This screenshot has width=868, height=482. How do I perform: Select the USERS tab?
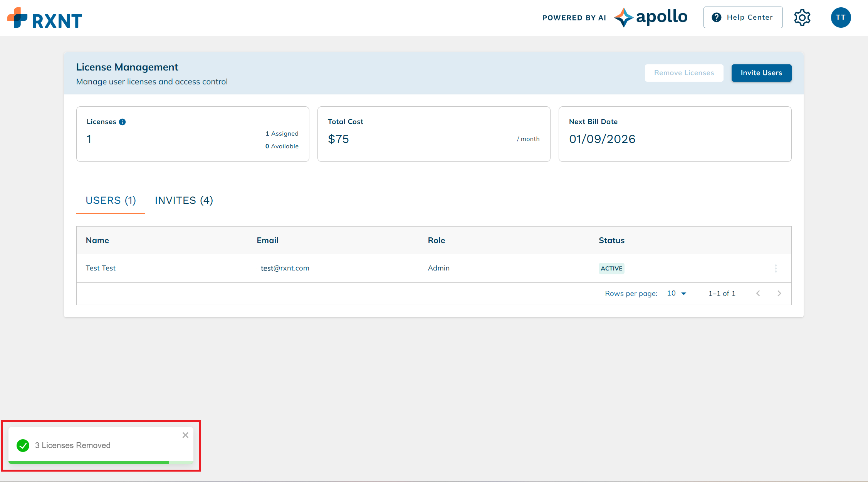[x=111, y=200]
